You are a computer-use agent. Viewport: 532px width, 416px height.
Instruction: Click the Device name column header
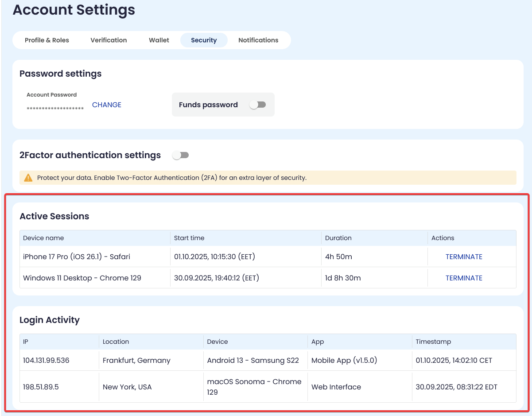coord(43,238)
